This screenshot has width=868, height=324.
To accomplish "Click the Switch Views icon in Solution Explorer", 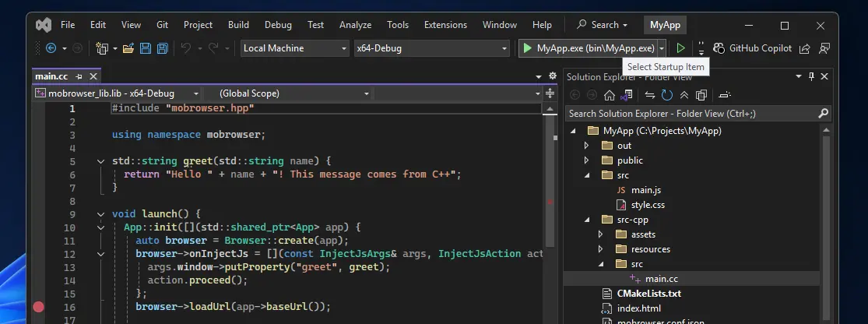I will tap(626, 95).
